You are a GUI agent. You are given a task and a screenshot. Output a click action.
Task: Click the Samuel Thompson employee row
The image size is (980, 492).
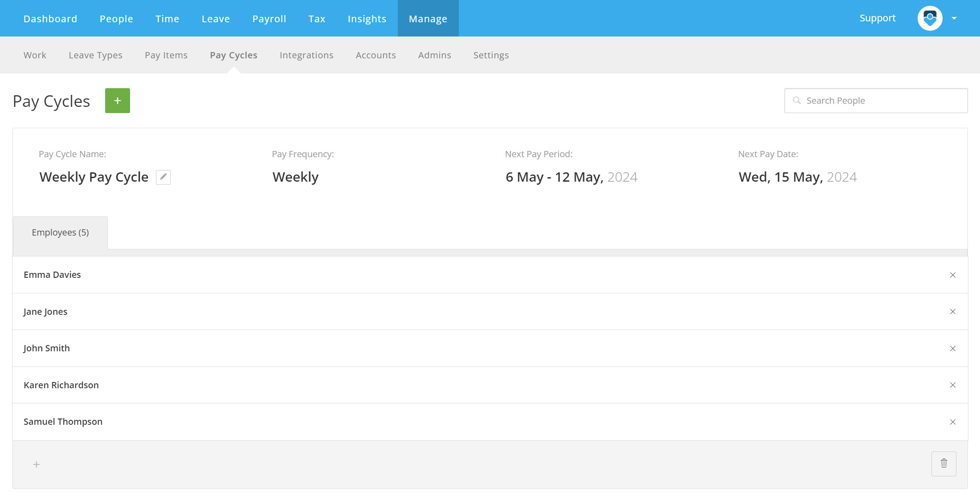pos(490,422)
